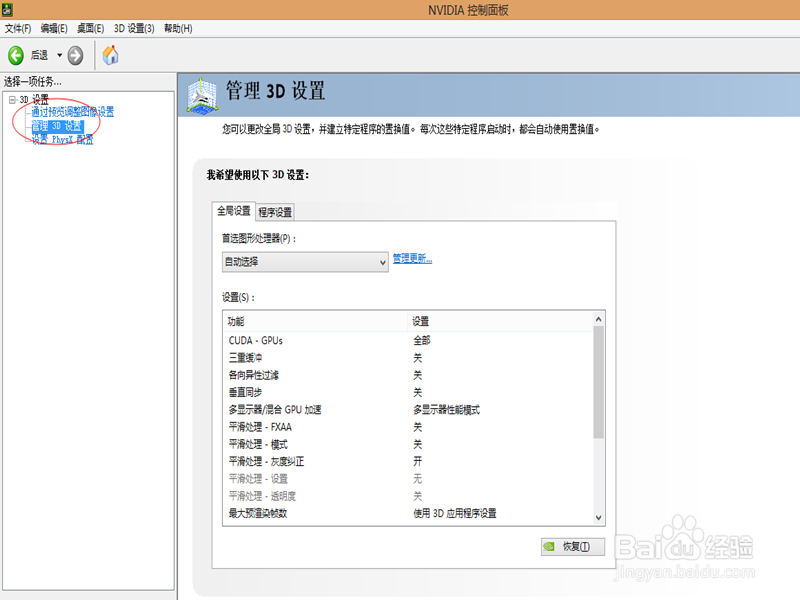Click the grey Forward arrow icon
Screen dimensions: 800x600
[75, 55]
